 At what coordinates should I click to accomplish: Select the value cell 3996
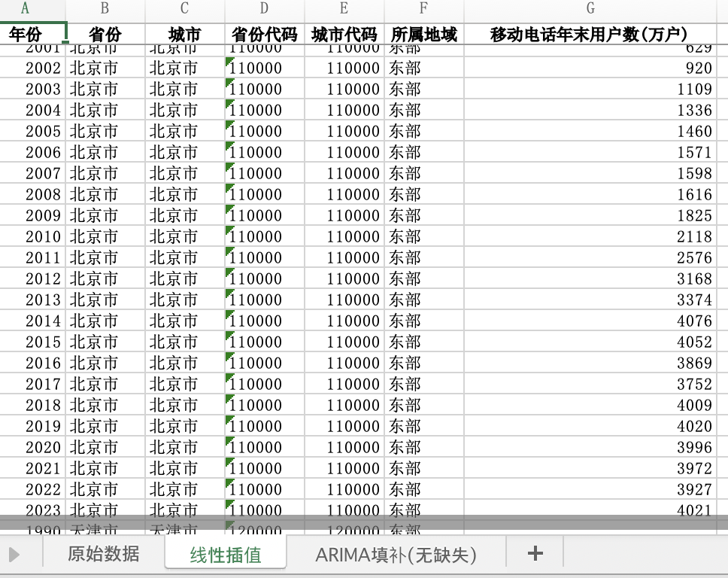tap(590, 448)
